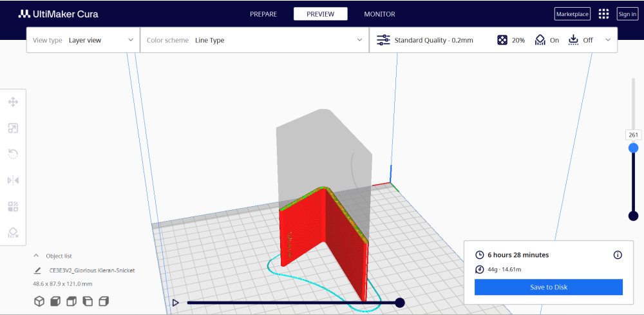Click the clock print time icon
Screen dimensions: 644x315
click(x=479, y=255)
